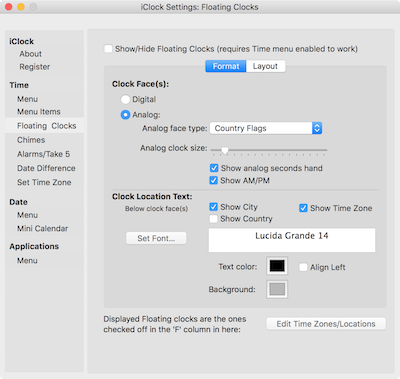Image resolution: width=400 pixels, height=379 pixels.
Task: Open the gray Background color swatch
Action: (x=277, y=289)
